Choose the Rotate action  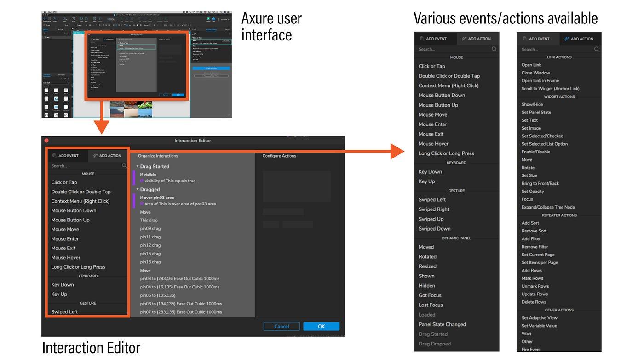(x=528, y=168)
